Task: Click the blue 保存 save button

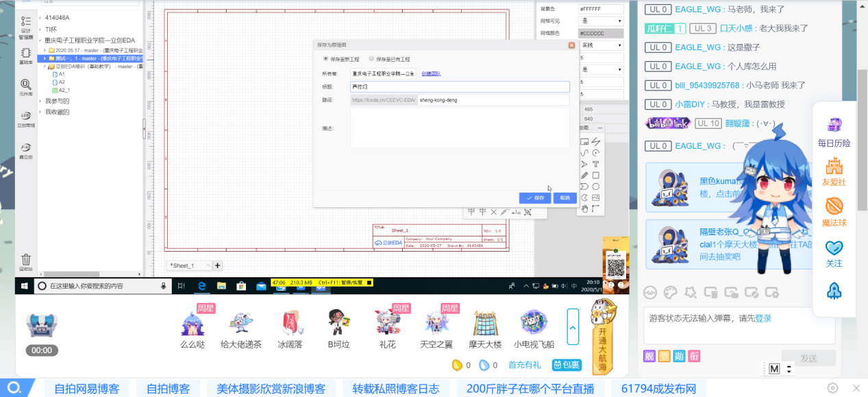Action: pyautogui.click(x=535, y=197)
